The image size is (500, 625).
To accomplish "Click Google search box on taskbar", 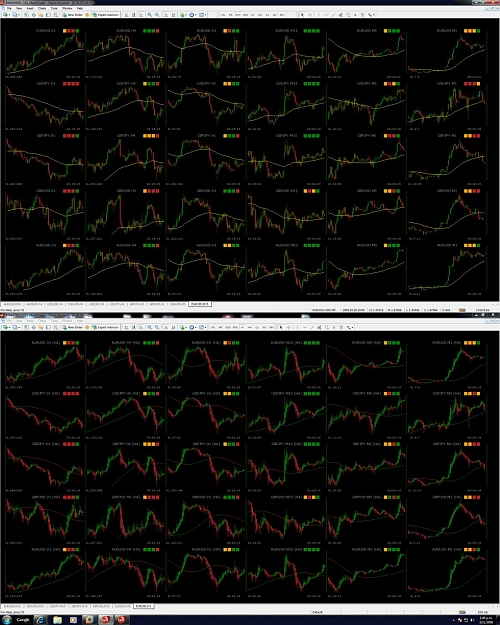I will (x=23, y=620).
